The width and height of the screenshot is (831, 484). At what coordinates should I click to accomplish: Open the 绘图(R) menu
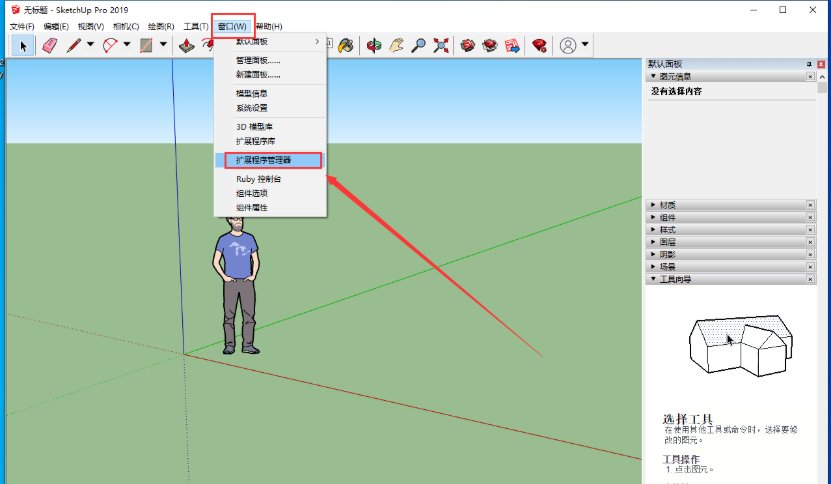(x=161, y=27)
